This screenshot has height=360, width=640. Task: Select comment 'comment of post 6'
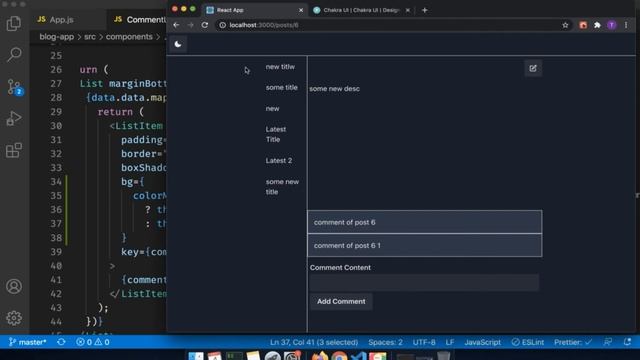coord(424,222)
